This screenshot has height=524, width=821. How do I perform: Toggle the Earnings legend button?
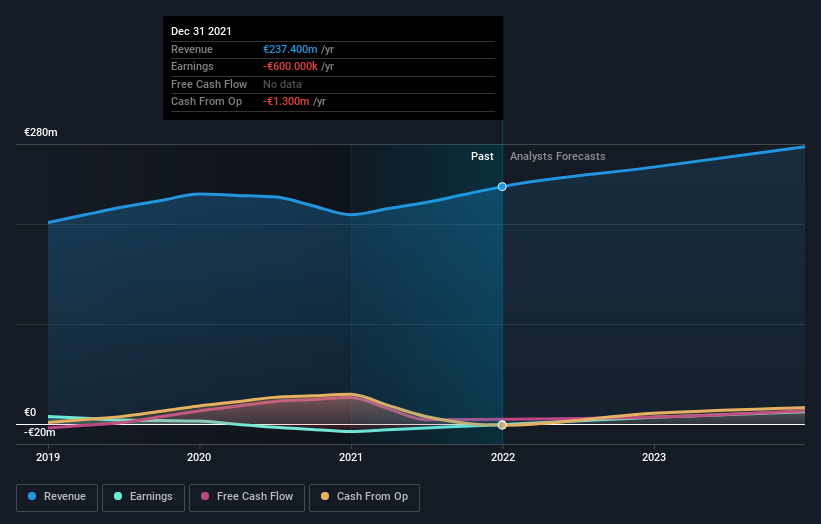click(143, 497)
